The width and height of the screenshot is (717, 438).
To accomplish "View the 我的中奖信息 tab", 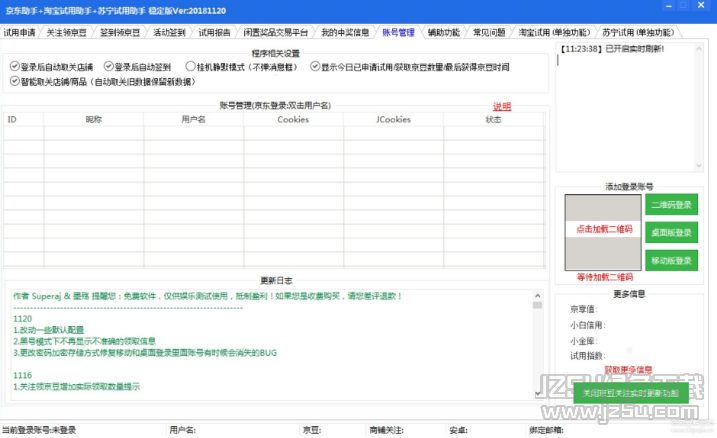I will tap(345, 32).
